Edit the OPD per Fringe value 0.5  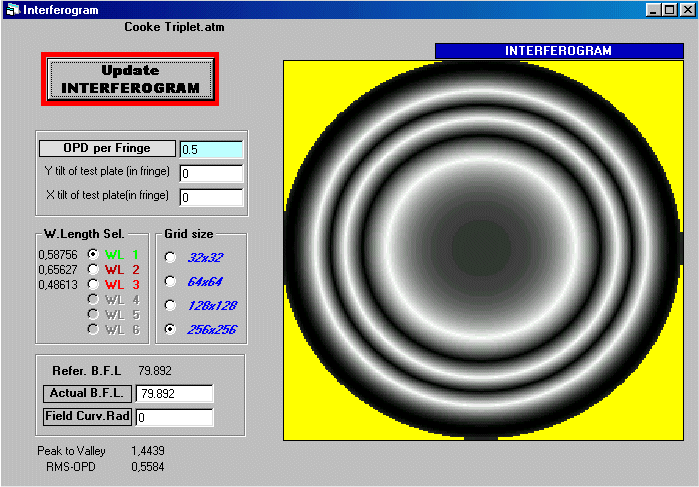click(x=211, y=149)
